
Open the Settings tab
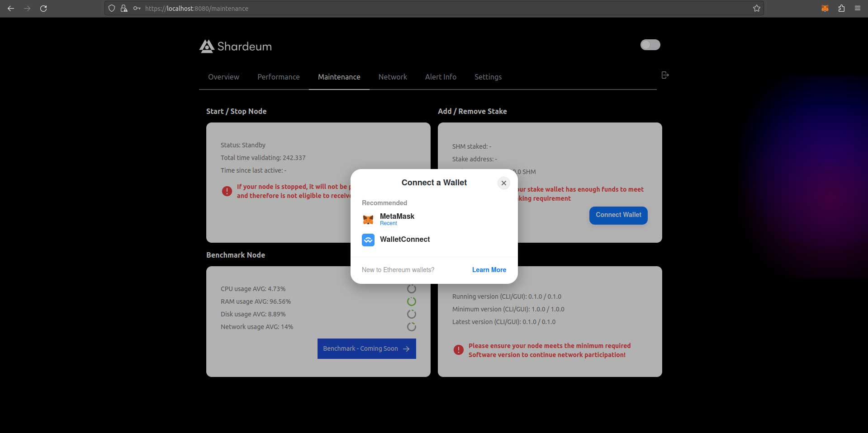point(488,77)
